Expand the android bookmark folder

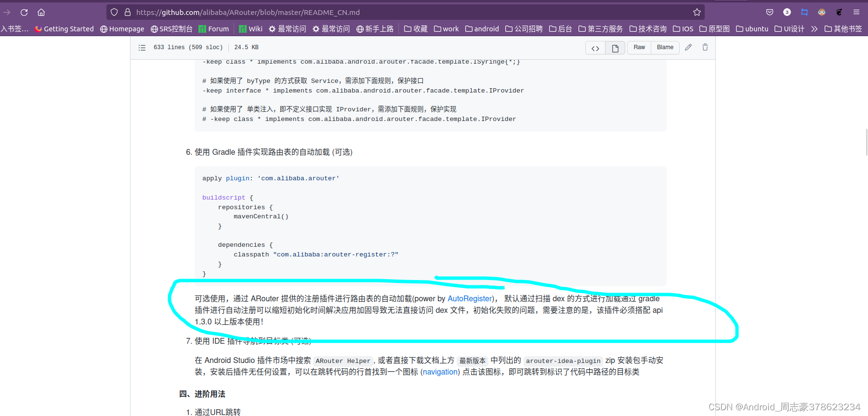coord(482,29)
